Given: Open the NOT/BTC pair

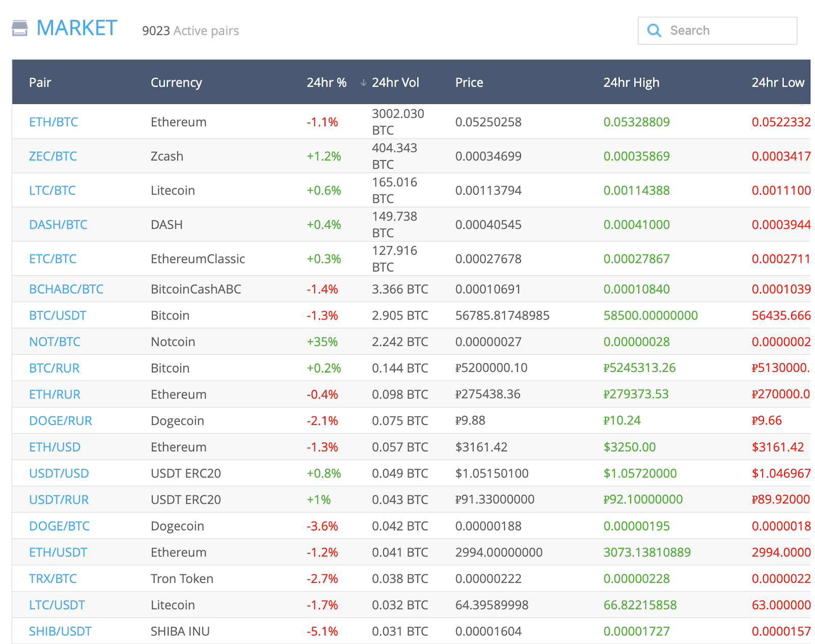Looking at the screenshot, I should 55,341.
